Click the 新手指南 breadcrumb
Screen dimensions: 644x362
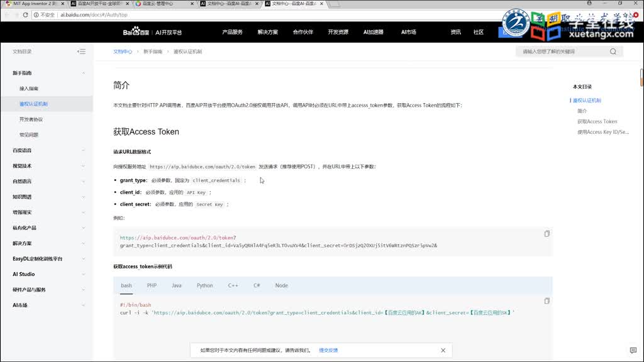(153, 52)
